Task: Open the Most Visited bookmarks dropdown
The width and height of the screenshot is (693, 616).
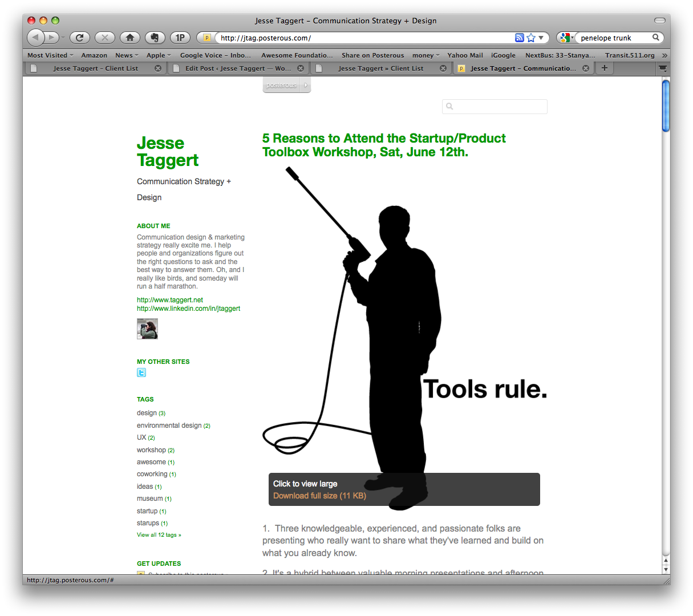Action: 50,55
